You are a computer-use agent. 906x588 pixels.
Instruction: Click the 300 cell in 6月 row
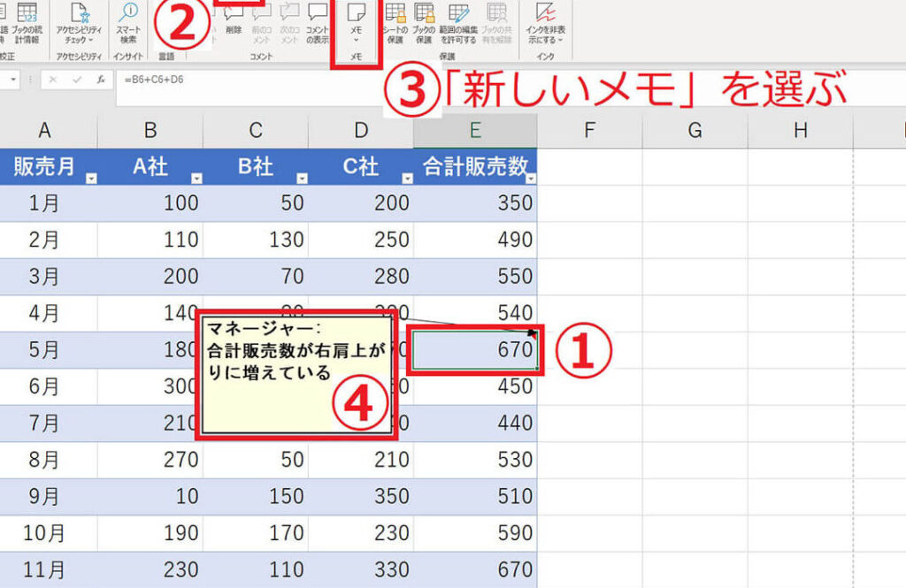(x=150, y=387)
